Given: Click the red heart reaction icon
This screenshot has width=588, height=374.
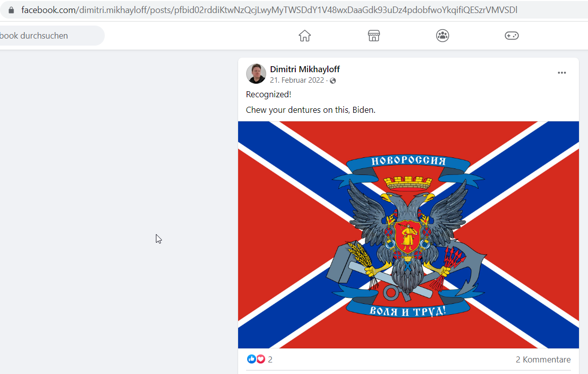Looking at the screenshot, I should [260, 359].
